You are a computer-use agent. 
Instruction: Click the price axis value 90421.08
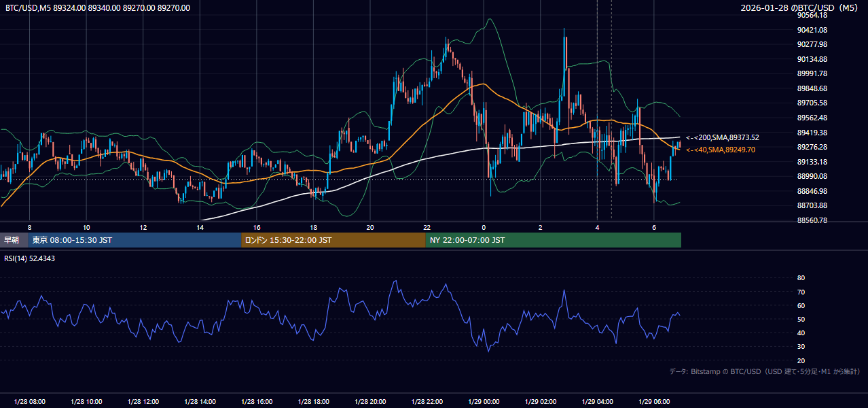(812, 30)
